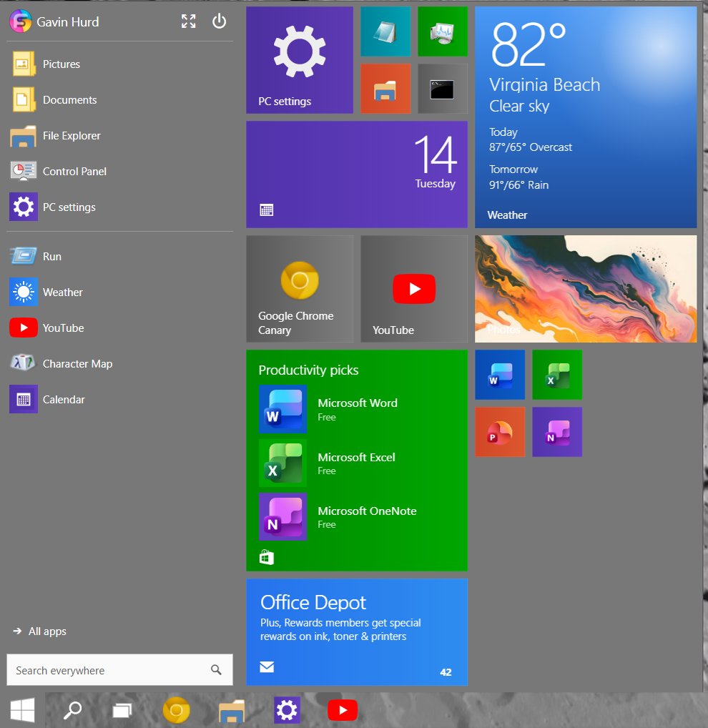Image resolution: width=708 pixels, height=728 pixels.
Task: Open the Photos tile with colorful artwork
Action: pyautogui.click(x=586, y=289)
